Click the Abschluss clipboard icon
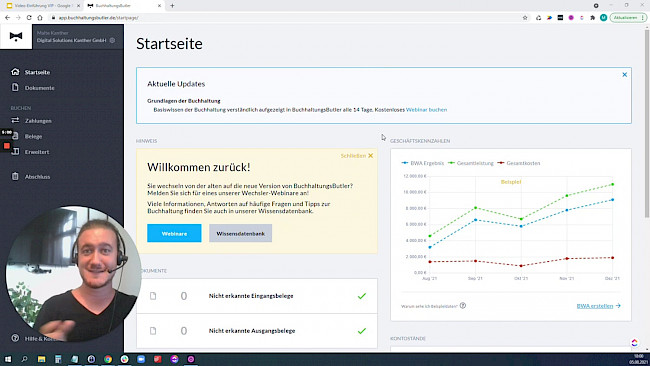650x366 pixels. tap(15, 176)
